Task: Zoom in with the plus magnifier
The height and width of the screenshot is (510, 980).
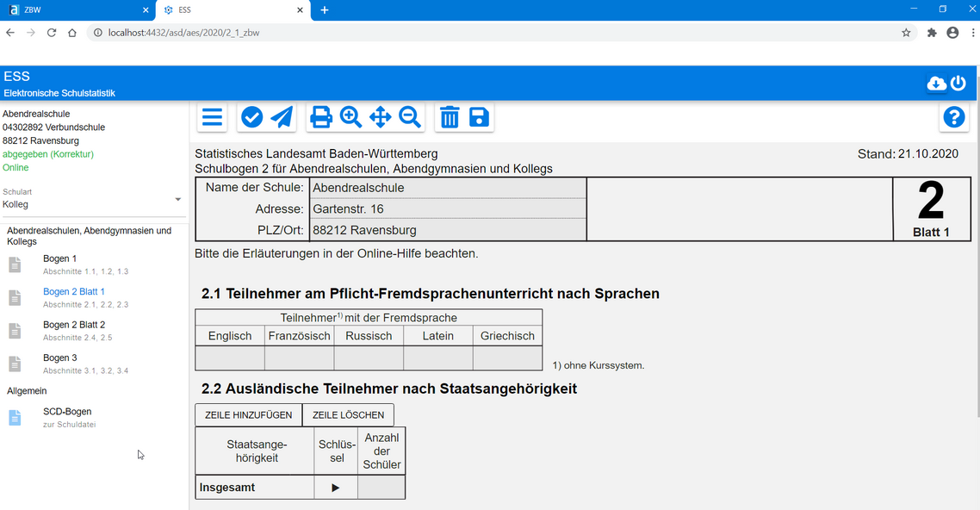Action: [x=350, y=117]
